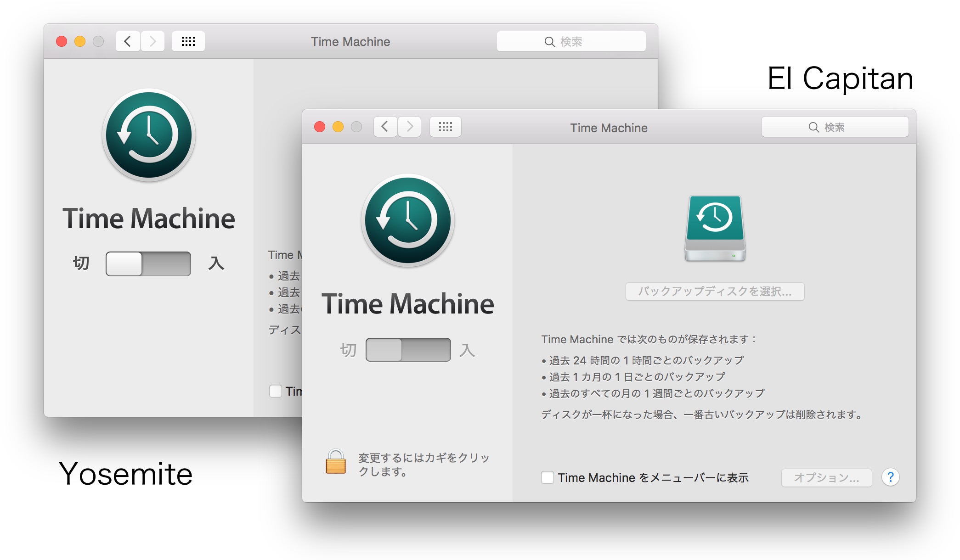This screenshot has width=960, height=560.
Task: Click the search field in the Yosemite window
Action: point(571,42)
